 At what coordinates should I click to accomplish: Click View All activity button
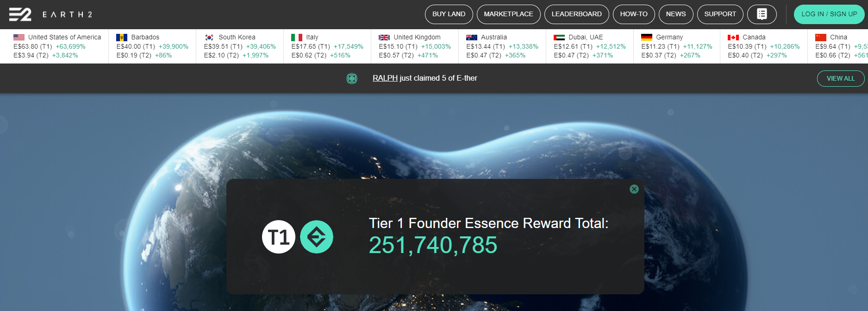tap(841, 78)
